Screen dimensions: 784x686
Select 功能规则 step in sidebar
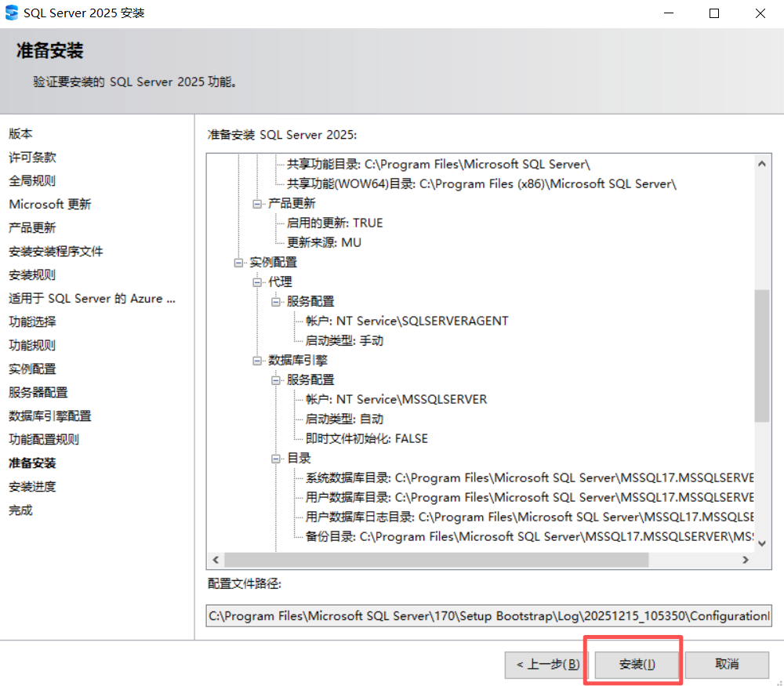(32, 345)
